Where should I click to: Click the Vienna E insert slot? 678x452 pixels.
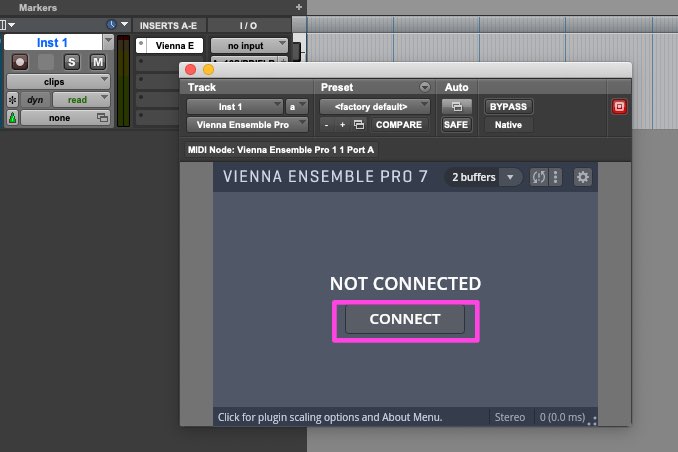[175, 45]
